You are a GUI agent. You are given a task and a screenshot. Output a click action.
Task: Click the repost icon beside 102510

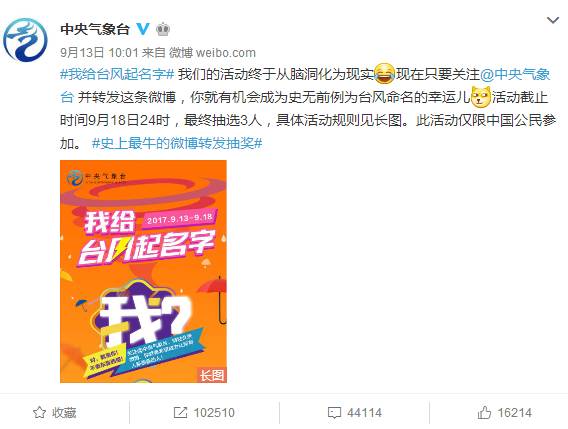coord(180,412)
